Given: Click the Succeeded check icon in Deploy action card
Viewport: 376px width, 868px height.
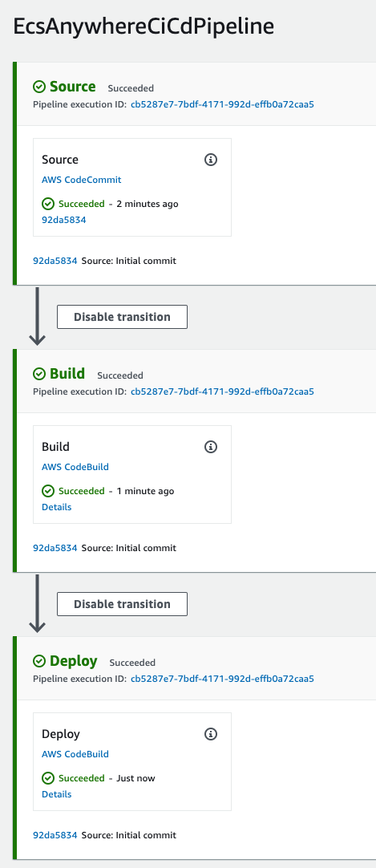Looking at the screenshot, I should tap(48, 778).
